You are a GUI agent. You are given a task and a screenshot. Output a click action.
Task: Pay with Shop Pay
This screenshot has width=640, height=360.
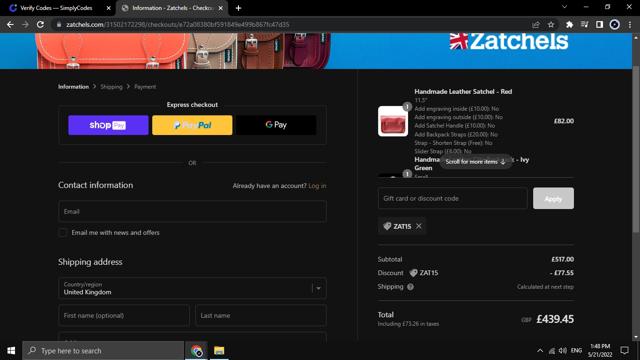click(x=108, y=125)
